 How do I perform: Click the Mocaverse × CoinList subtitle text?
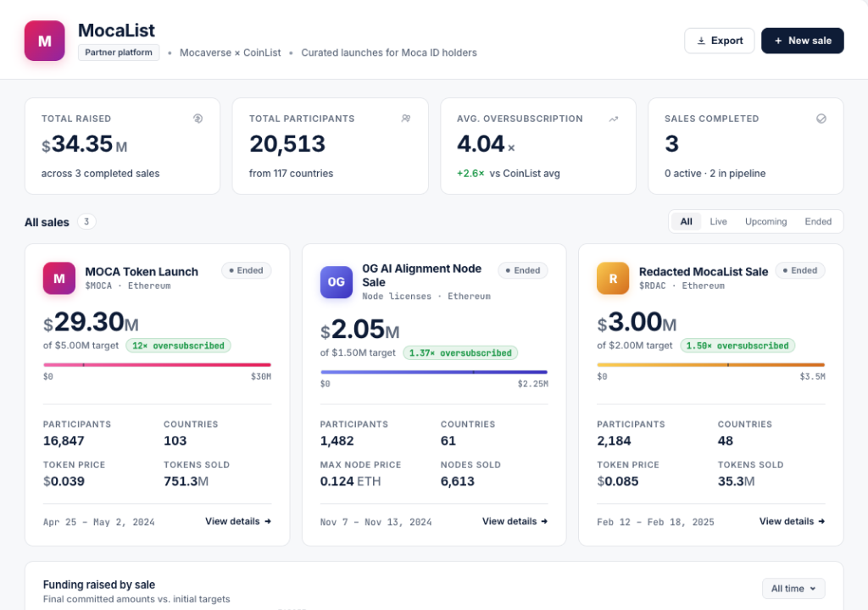pyautogui.click(x=231, y=53)
